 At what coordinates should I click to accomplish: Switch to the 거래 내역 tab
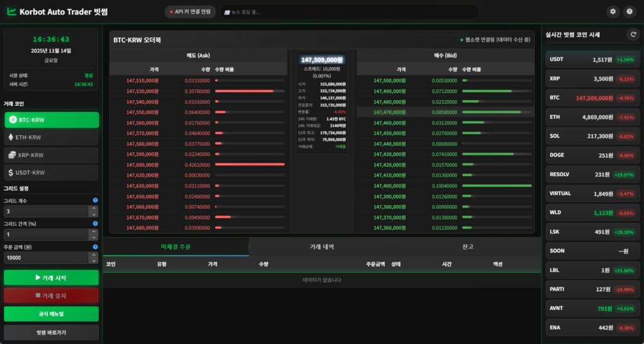(321, 247)
